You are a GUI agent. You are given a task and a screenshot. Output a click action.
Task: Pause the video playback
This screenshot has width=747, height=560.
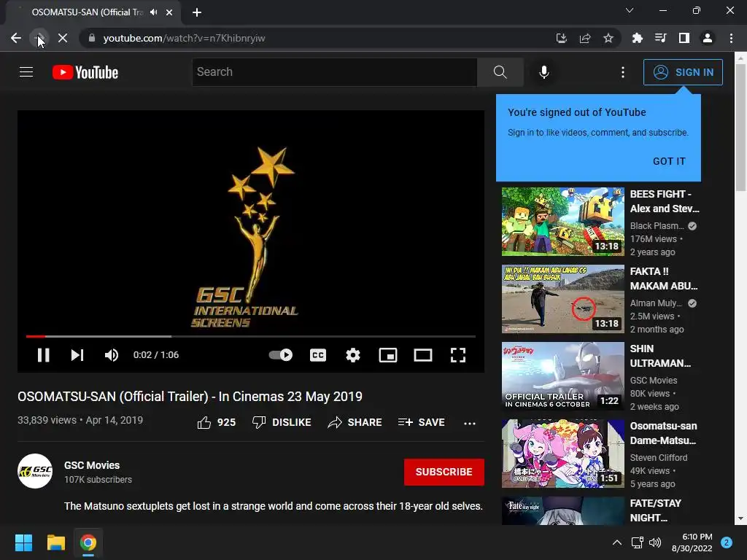(x=43, y=355)
